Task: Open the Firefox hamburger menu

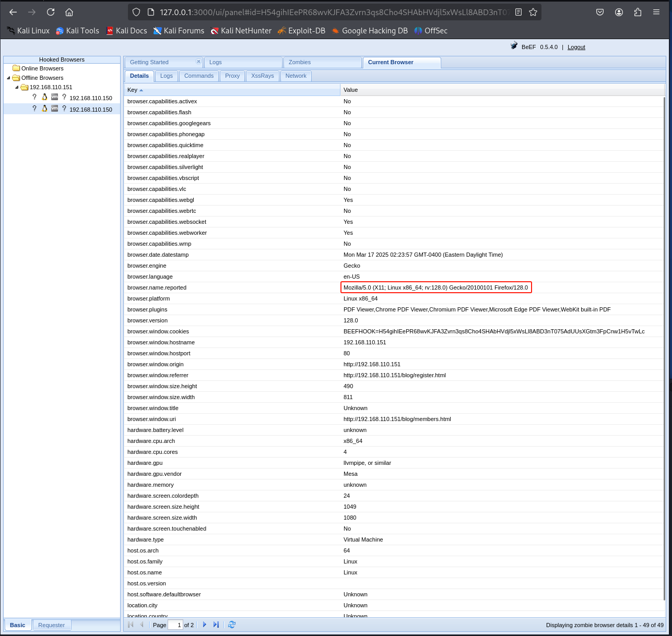Action: click(656, 12)
